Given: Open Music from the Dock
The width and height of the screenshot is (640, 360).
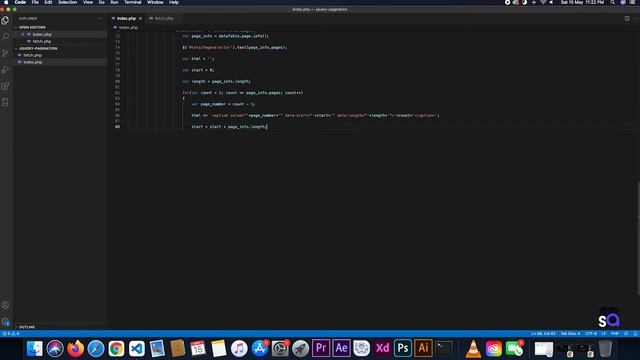Looking at the screenshot, I should click(239, 349).
